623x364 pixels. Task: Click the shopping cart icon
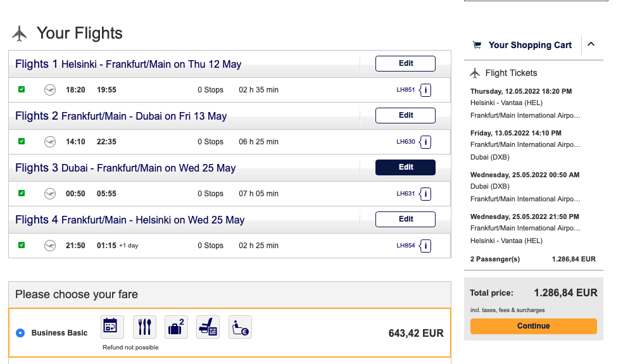[x=477, y=45]
